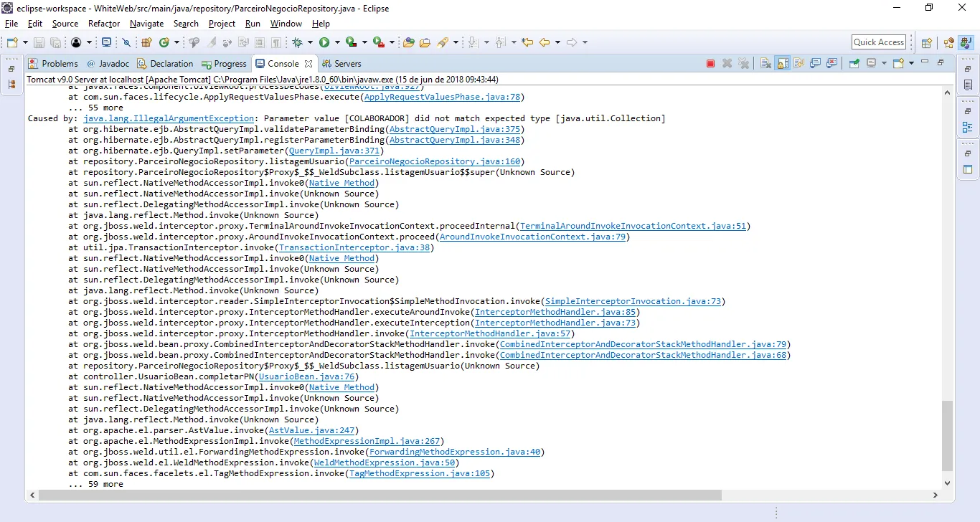Open the Refactor menu

click(x=104, y=24)
